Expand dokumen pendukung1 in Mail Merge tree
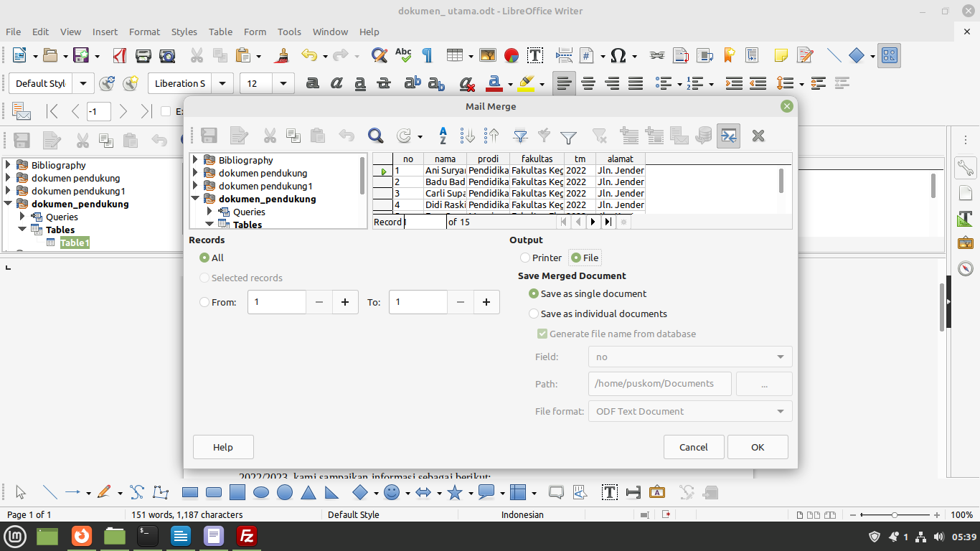Image resolution: width=980 pixels, height=551 pixels. (195, 186)
